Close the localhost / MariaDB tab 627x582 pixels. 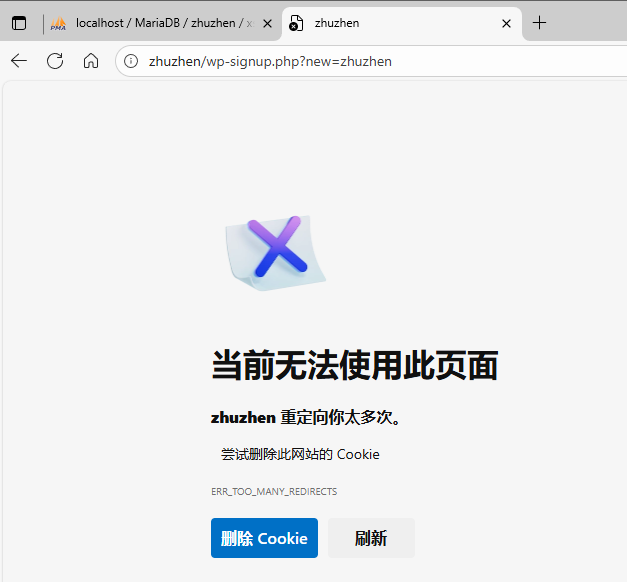[x=268, y=23]
